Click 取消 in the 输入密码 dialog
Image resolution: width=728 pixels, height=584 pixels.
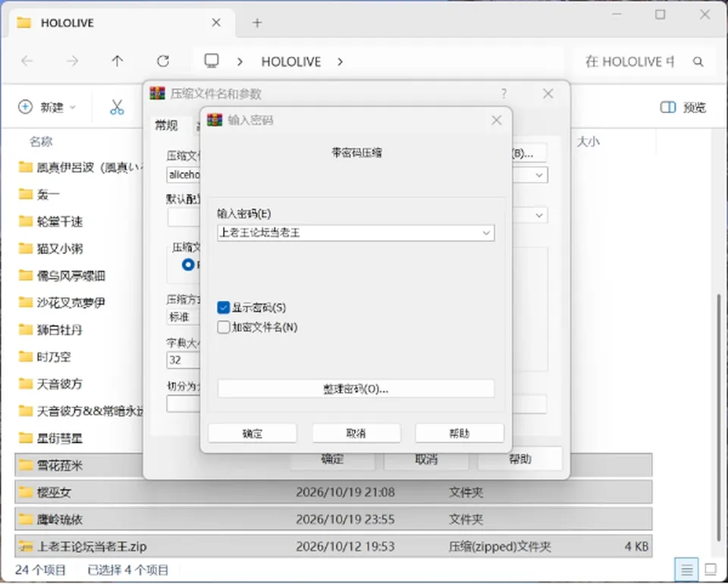pyautogui.click(x=356, y=433)
